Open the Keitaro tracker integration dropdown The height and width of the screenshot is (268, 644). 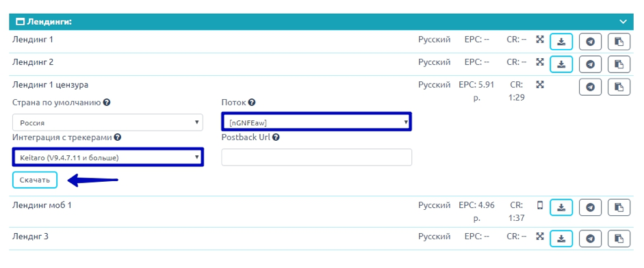(107, 157)
